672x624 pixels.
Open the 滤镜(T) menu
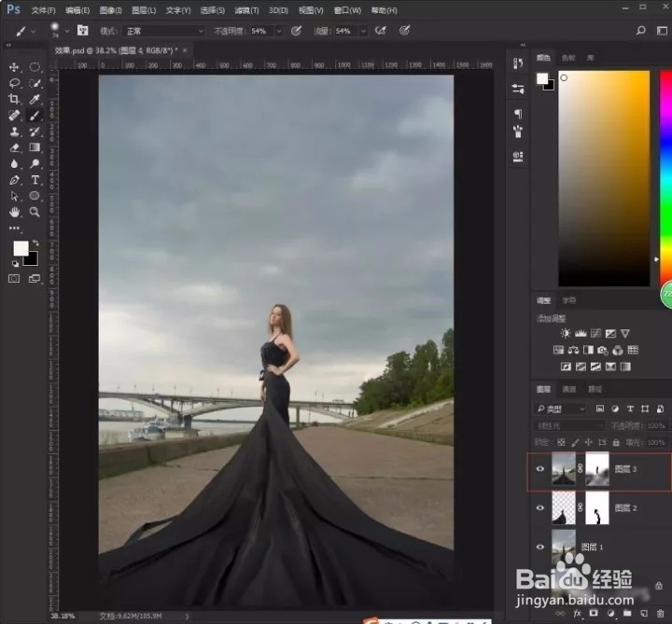246,10
